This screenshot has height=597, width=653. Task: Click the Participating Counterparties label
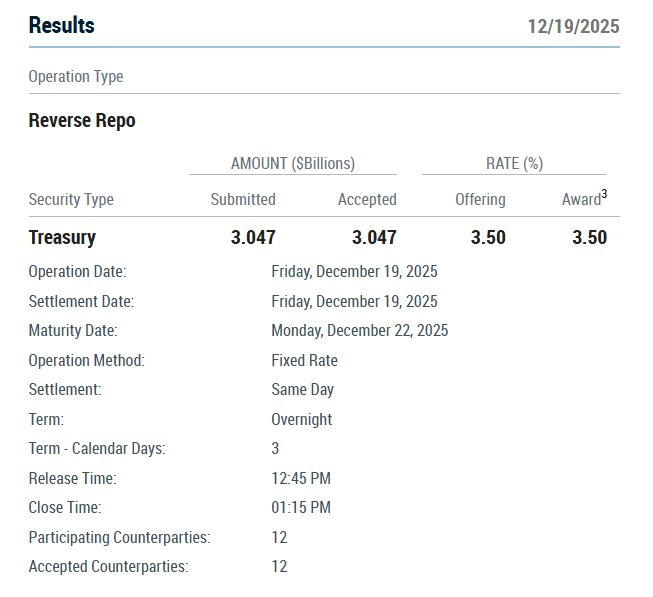120,537
